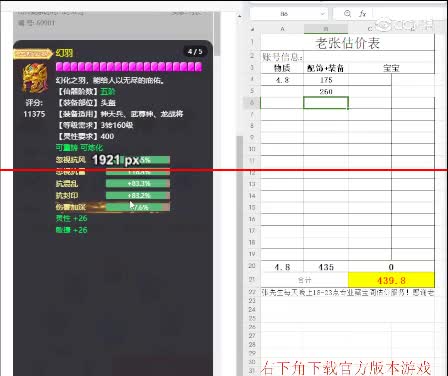Screen dimensions: 448x376
Task: Click the active cell B6
Action: point(326,103)
